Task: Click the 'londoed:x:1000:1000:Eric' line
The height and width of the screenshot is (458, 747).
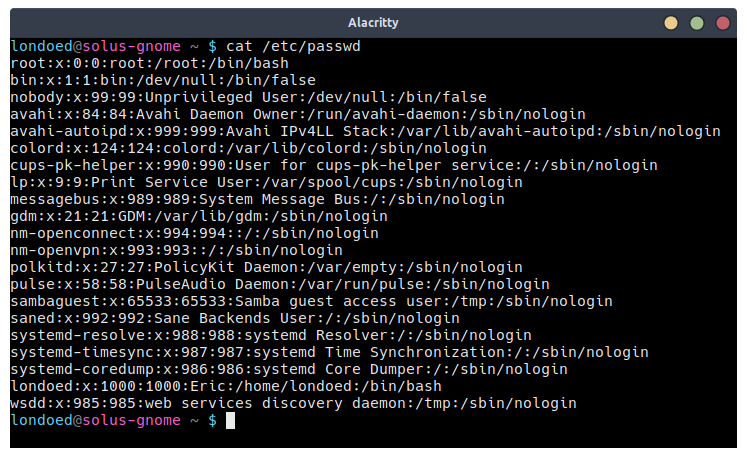Action: (226, 387)
